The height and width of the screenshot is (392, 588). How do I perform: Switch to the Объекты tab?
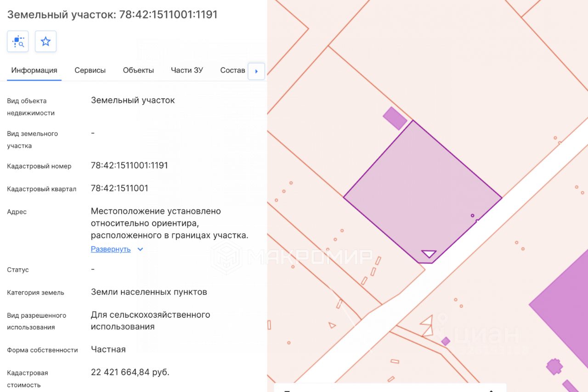pos(138,70)
